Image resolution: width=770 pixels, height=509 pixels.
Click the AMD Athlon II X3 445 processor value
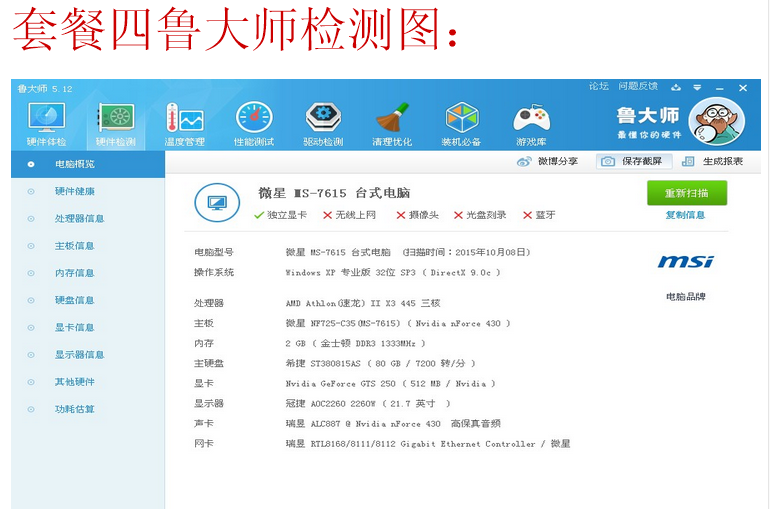[363, 303]
